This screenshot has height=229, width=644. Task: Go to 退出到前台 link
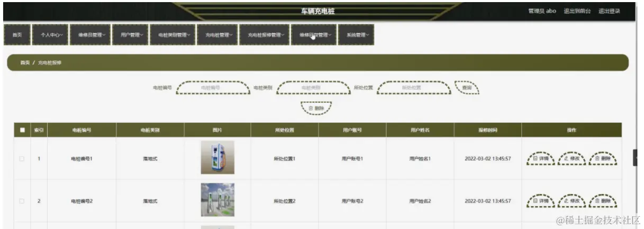(577, 11)
